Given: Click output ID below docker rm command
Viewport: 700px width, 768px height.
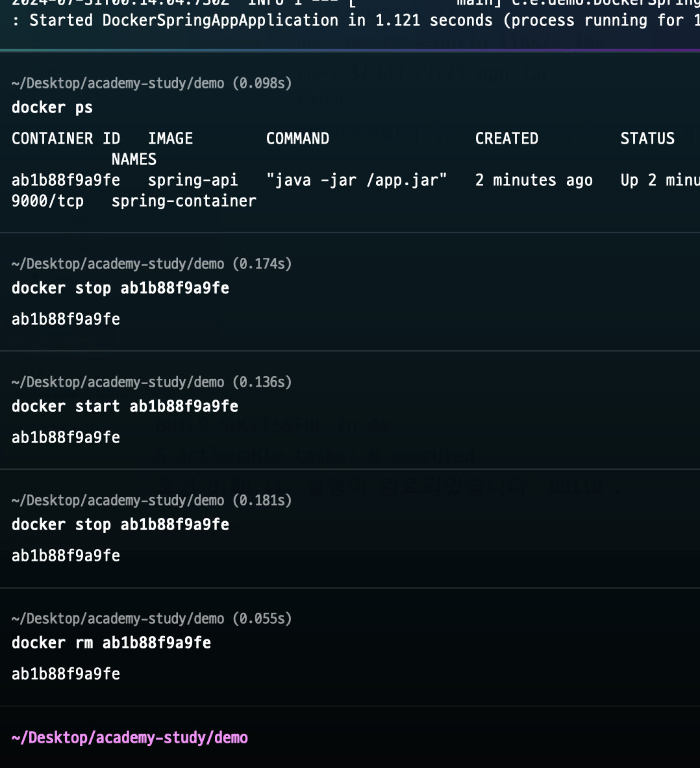Looking at the screenshot, I should tap(66, 674).
